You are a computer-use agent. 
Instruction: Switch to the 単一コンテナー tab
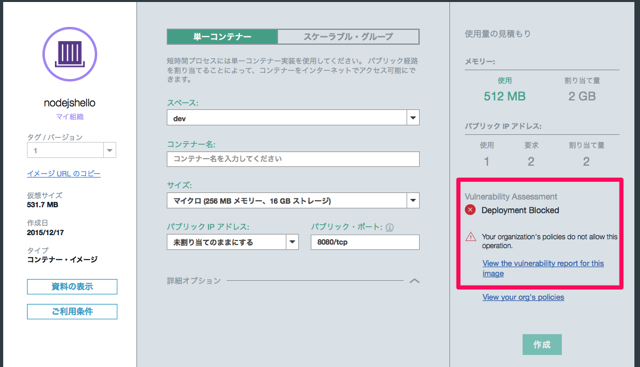coord(222,37)
